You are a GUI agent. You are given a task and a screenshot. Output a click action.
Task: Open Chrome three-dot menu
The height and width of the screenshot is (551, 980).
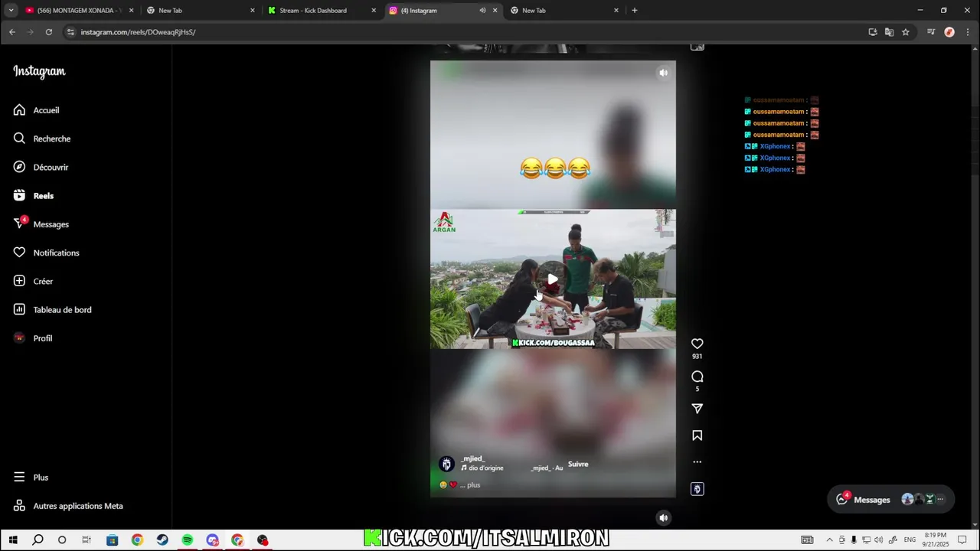tap(968, 32)
